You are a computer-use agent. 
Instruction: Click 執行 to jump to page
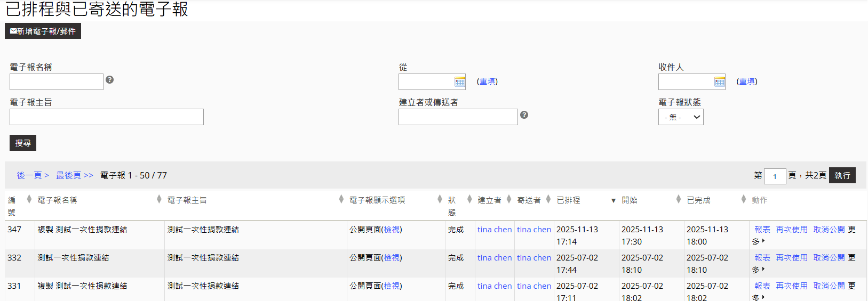click(x=842, y=175)
